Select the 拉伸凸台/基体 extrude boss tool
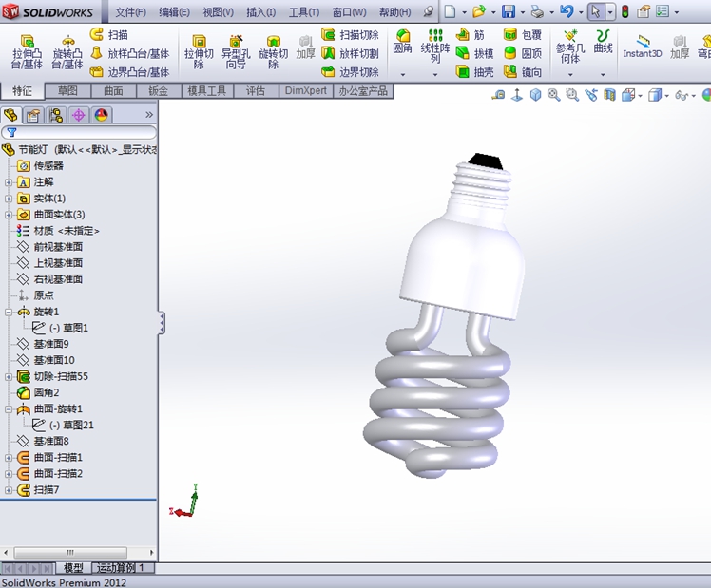 [x=27, y=52]
